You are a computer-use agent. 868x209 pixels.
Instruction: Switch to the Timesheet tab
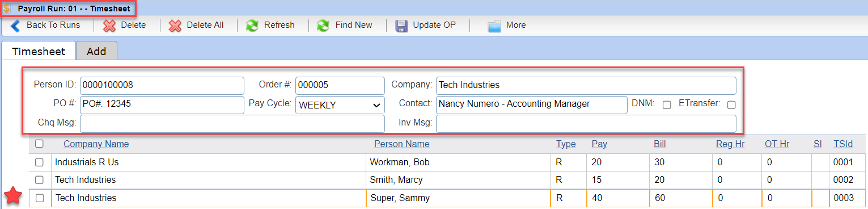(x=39, y=51)
